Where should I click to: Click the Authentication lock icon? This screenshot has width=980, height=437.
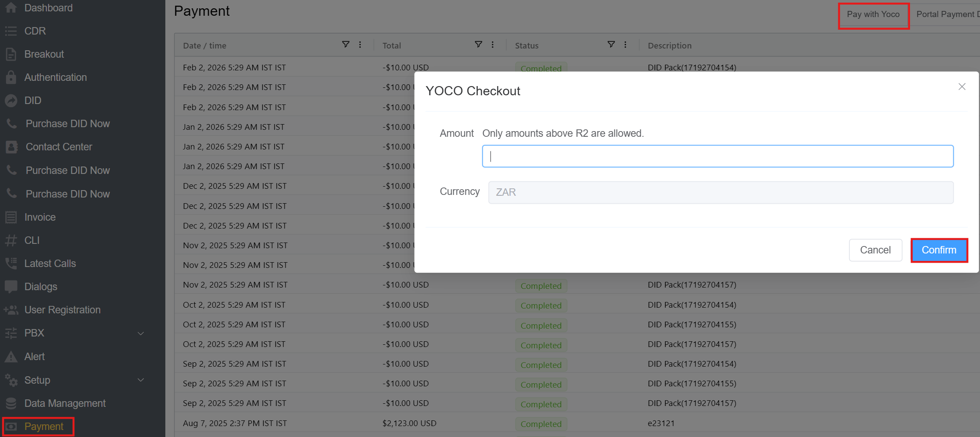tap(11, 77)
